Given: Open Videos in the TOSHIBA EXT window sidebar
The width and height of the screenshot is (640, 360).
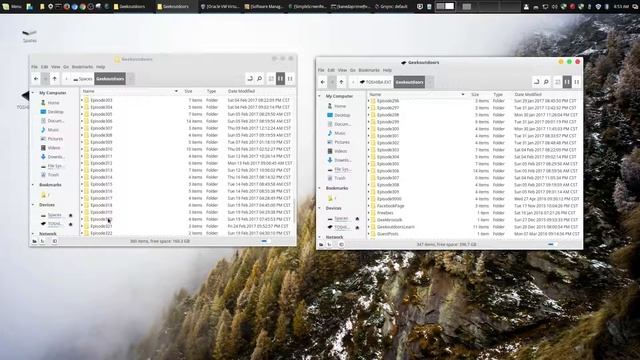Looking at the screenshot, I should point(336,151).
